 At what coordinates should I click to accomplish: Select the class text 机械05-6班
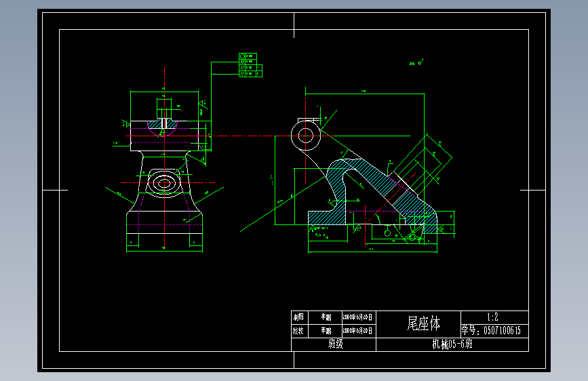[x=452, y=344]
